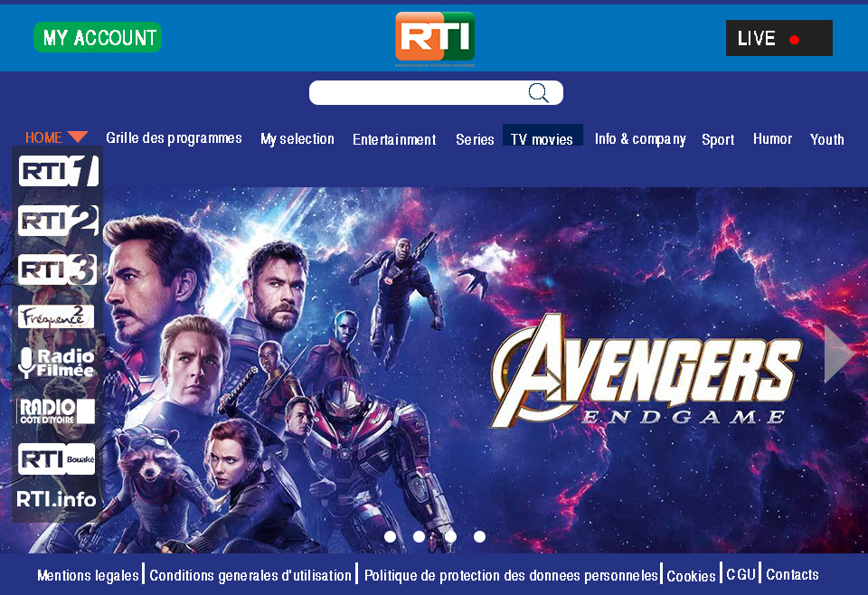The image size is (868, 595).
Task: Select the first carousel dot indicator
Action: click(x=390, y=536)
